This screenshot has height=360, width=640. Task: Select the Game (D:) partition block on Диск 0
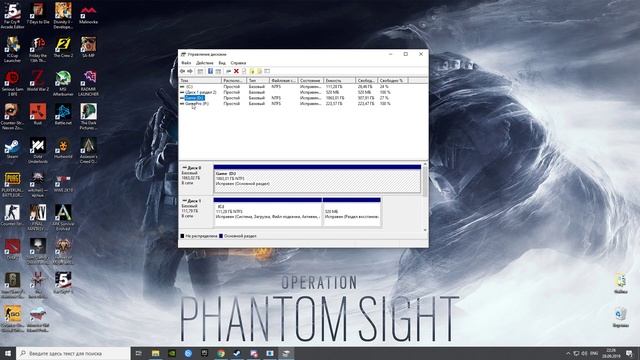[317, 179]
